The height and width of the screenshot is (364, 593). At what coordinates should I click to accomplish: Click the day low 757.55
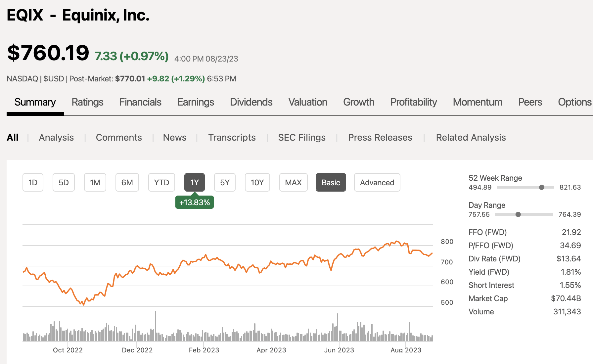point(479,214)
